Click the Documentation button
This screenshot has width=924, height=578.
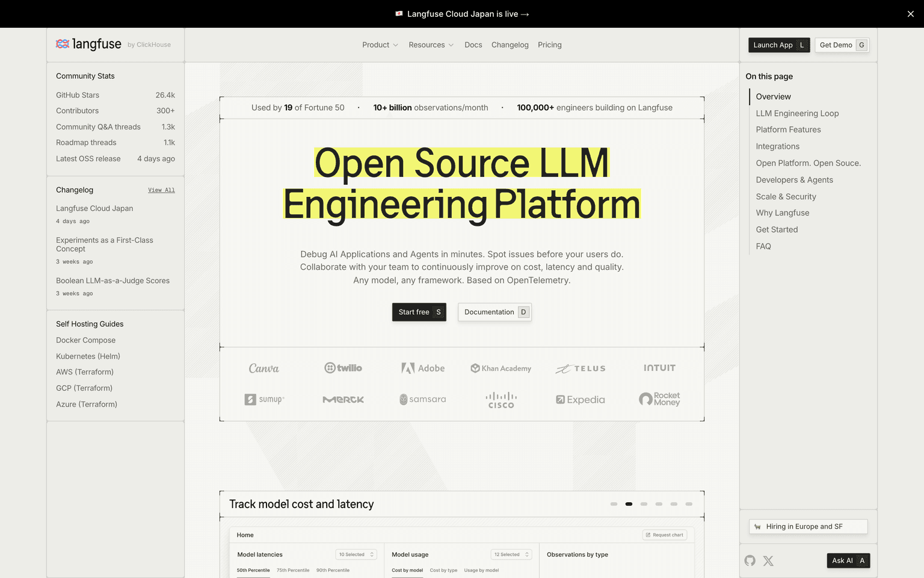tap(494, 312)
